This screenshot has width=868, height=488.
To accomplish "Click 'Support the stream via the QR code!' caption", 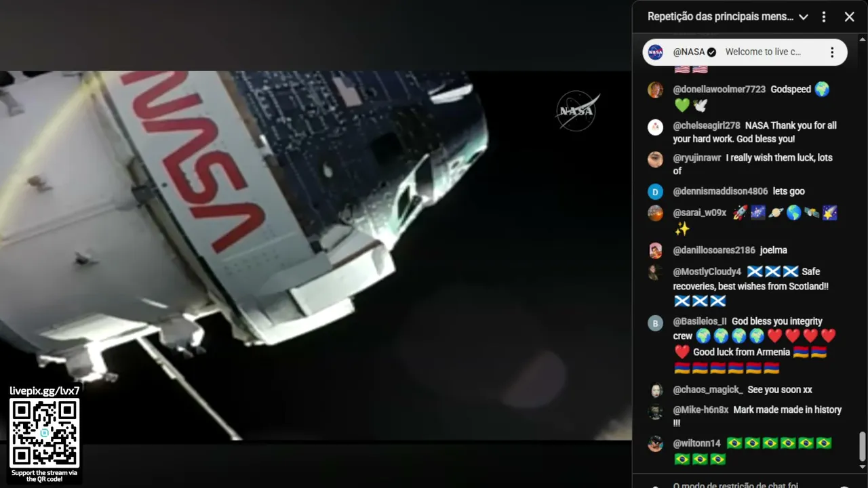I will 45,476.
